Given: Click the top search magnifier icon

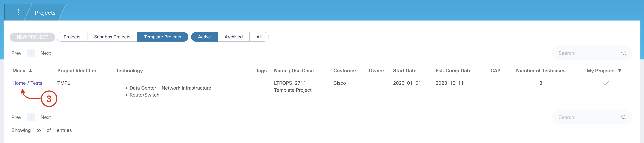Looking at the screenshot, I should pos(623,53).
